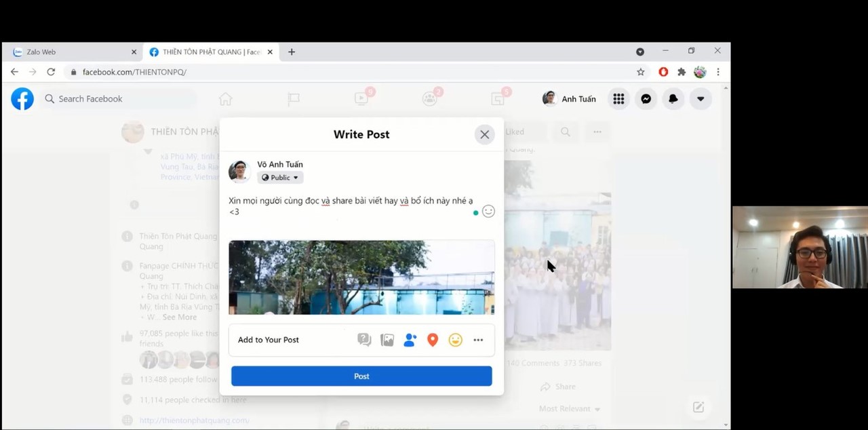
Task: Open Home feed tab icon
Action: [225, 99]
